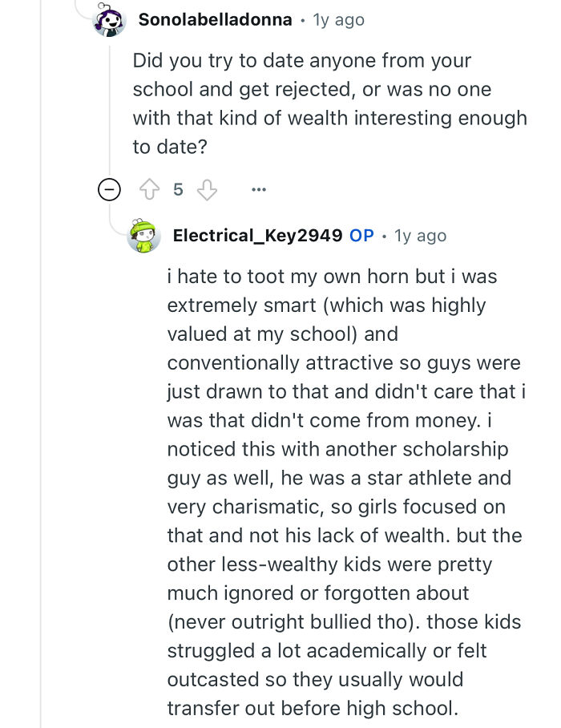Open Sonolabelladonna's profile via username
Screen dimensions: 561x728
point(215,19)
